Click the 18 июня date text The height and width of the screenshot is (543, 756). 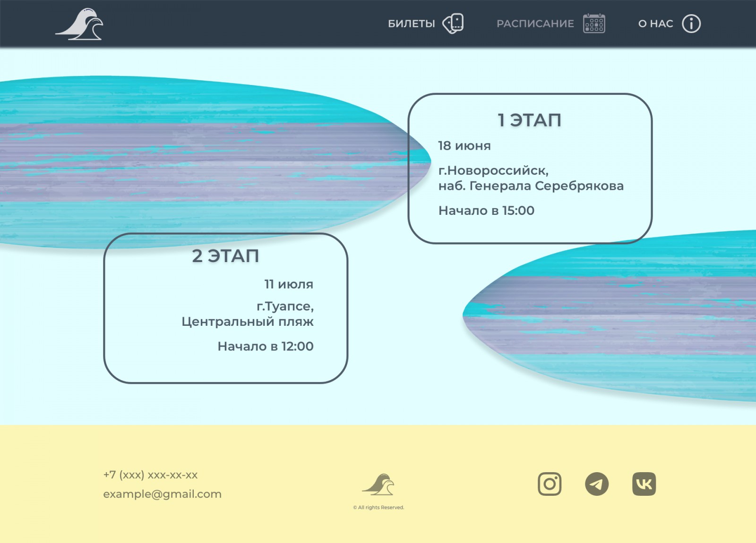click(464, 145)
